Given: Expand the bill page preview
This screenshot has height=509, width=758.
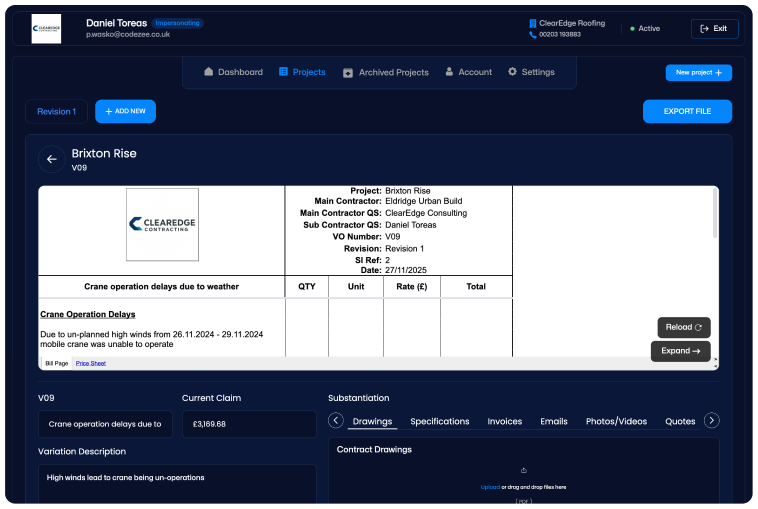Looking at the screenshot, I should [681, 351].
